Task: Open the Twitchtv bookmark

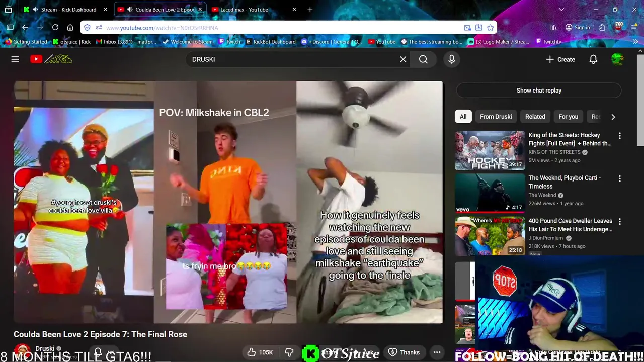Action: pos(548,42)
